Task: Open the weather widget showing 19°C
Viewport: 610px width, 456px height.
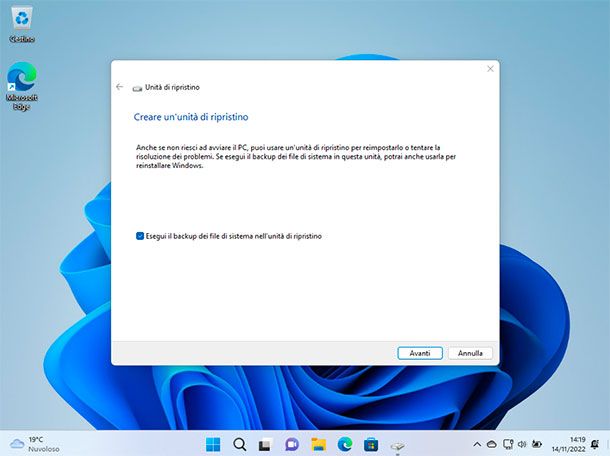Action: point(35,444)
